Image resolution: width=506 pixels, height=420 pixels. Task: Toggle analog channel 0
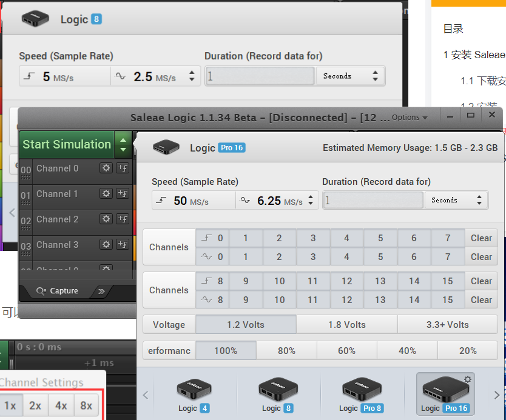pyautogui.click(x=212, y=257)
